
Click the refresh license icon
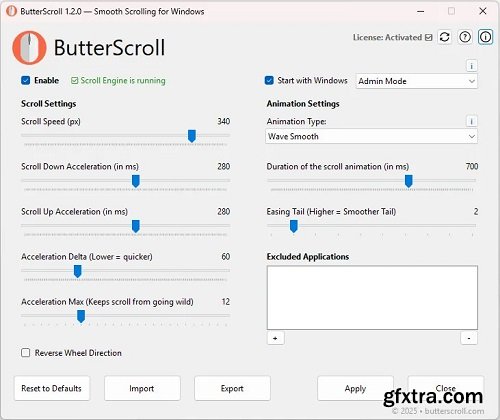pos(444,37)
